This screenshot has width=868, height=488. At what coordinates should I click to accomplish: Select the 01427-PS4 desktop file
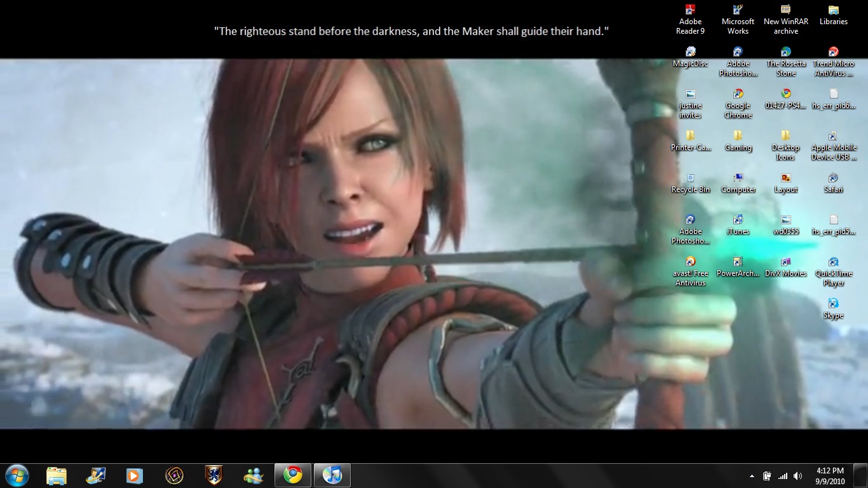[x=786, y=98]
